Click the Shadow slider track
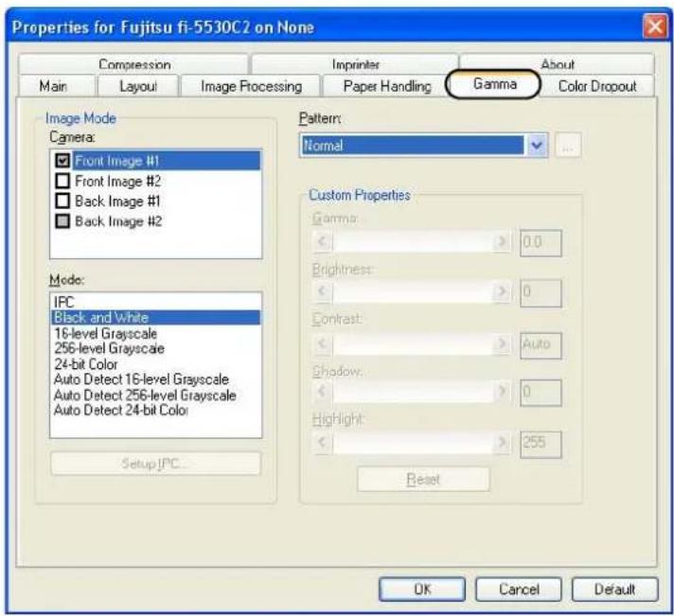The width and height of the screenshot is (674, 616). coord(412,392)
